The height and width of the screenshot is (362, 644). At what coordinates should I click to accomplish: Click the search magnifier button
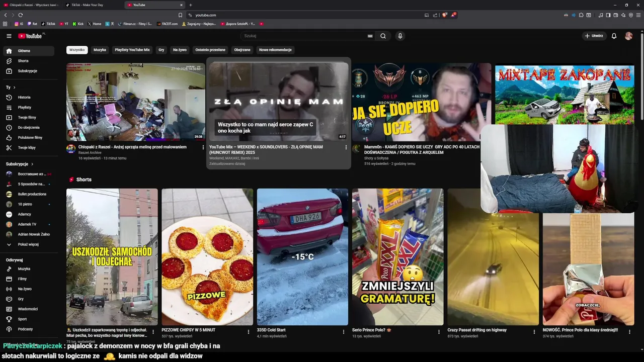383,36
